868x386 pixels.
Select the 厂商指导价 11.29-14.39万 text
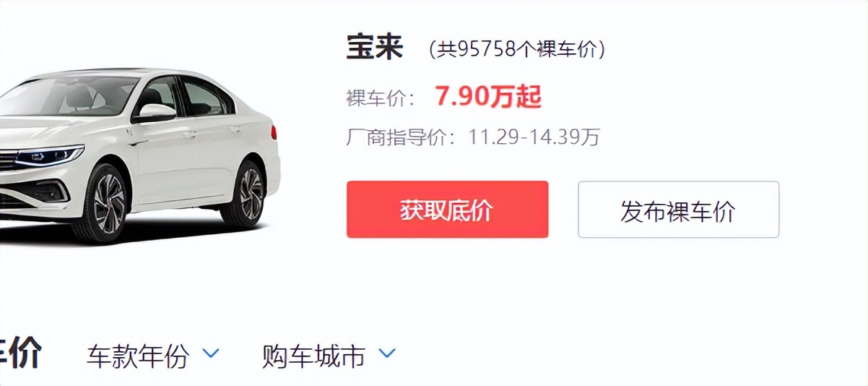pyautogui.click(x=473, y=137)
